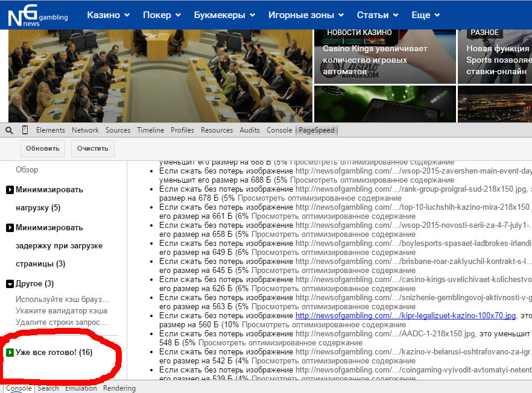This screenshot has height=393, width=532.
Task: Select Обзор in the PageSpeed sidebar
Action: tap(27, 170)
